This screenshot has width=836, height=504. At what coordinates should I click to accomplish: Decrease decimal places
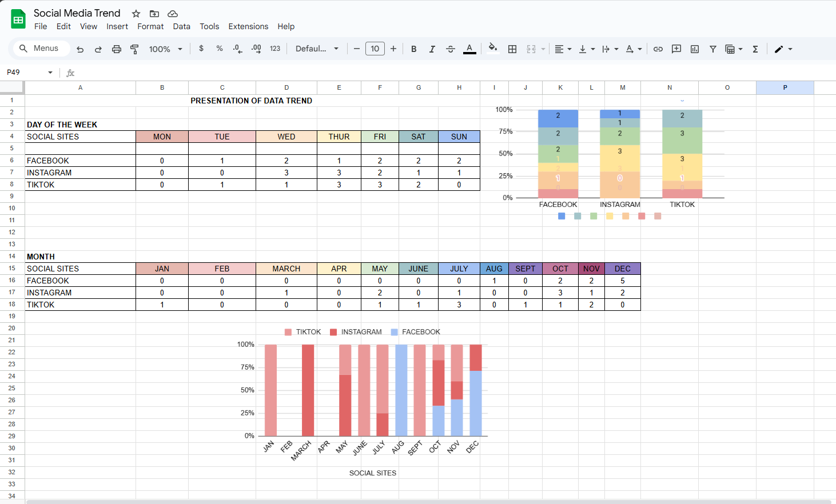(x=237, y=49)
